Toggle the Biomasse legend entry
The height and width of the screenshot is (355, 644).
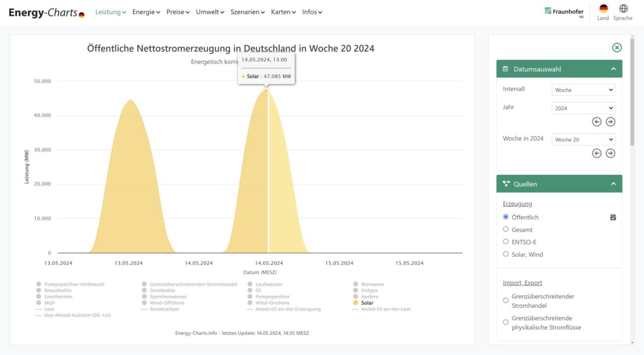(x=370, y=284)
